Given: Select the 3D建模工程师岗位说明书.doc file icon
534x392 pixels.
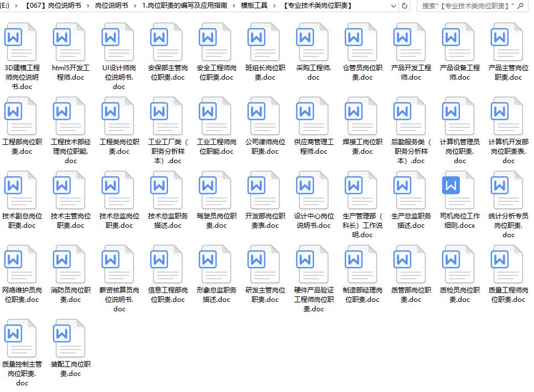Looking at the screenshot, I should tap(20, 41).
